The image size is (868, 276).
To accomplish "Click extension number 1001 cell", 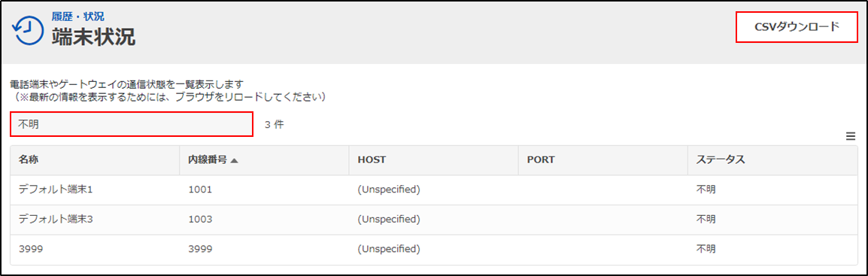I will click(x=200, y=190).
